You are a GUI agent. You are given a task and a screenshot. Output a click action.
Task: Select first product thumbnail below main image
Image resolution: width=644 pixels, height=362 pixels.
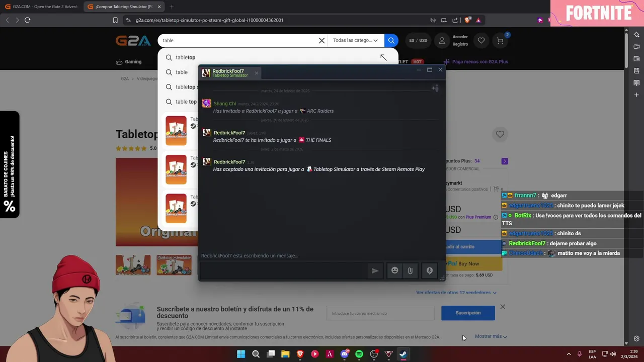coord(133,265)
